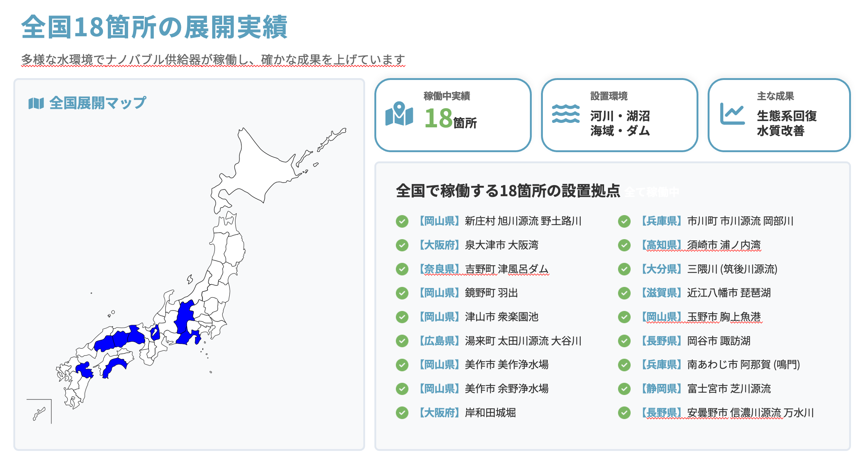Screen dimensions: 868x462
Task: Click the water waves icon in 設置環境 card
Action: [565, 114]
